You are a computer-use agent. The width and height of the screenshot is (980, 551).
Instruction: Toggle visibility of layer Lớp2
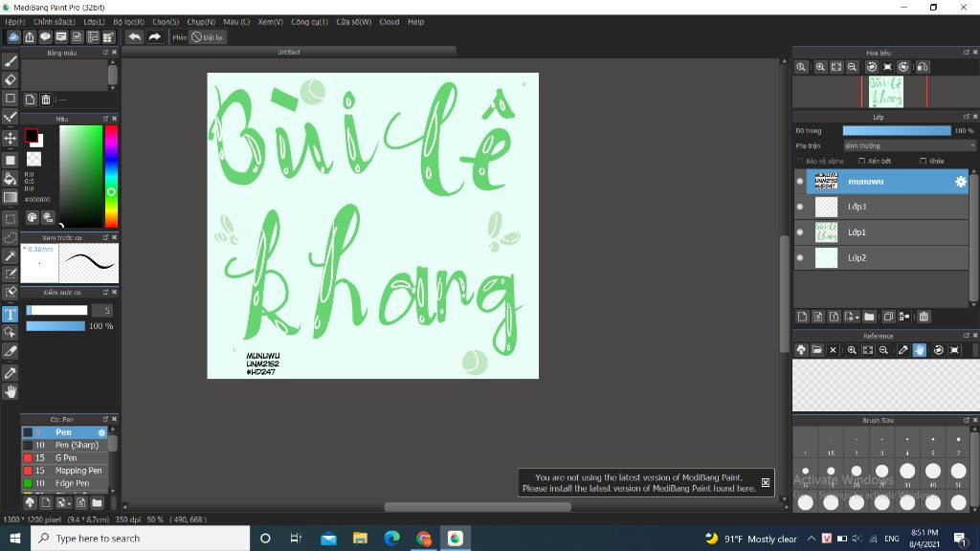coord(800,257)
